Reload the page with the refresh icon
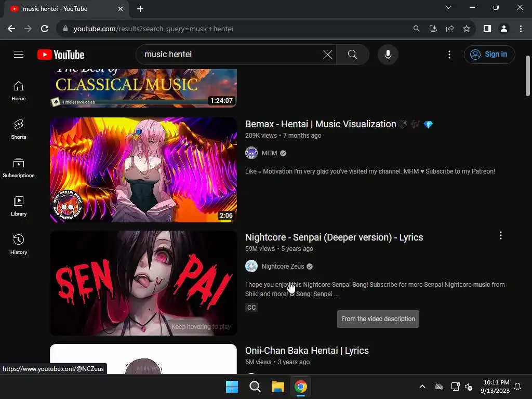This screenshot has height=399, width=532. pos(45,29)
